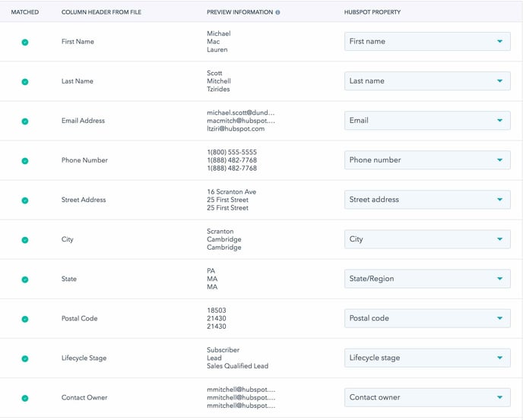Click the matched checkmark for Email Address
The image size is (523, 420).
pyautogui.click(x=25, y=122)
